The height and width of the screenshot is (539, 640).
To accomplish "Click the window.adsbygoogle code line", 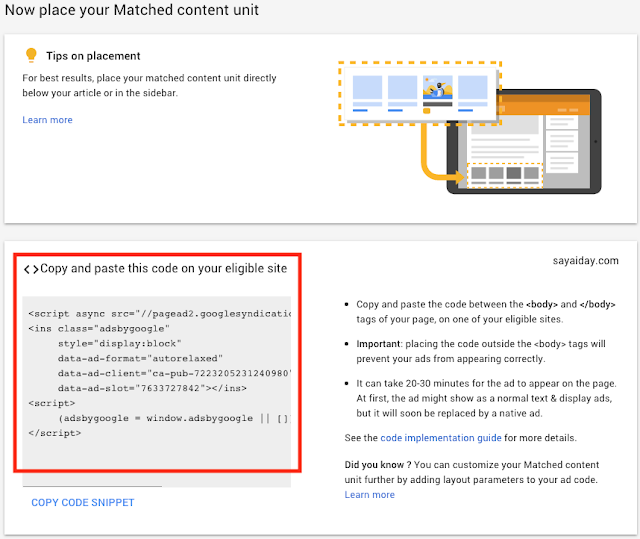I will click(x=174, y=418).
